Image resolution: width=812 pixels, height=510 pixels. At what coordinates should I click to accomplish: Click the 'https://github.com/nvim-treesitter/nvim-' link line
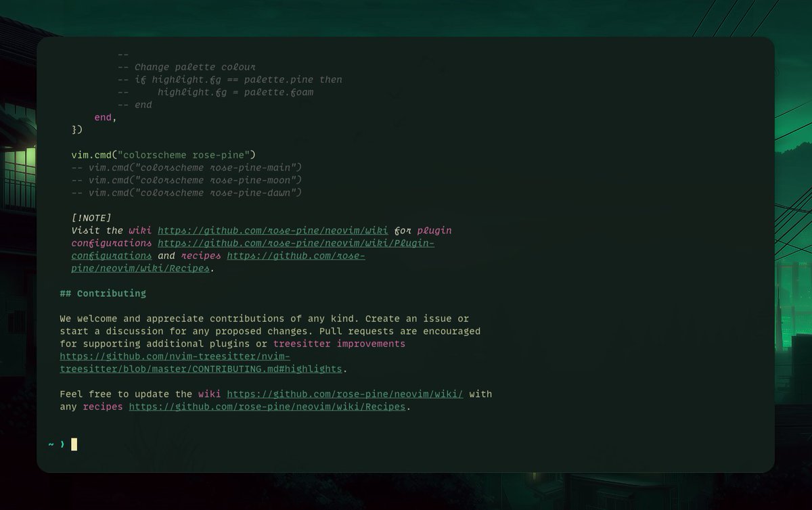pos(175,356)
